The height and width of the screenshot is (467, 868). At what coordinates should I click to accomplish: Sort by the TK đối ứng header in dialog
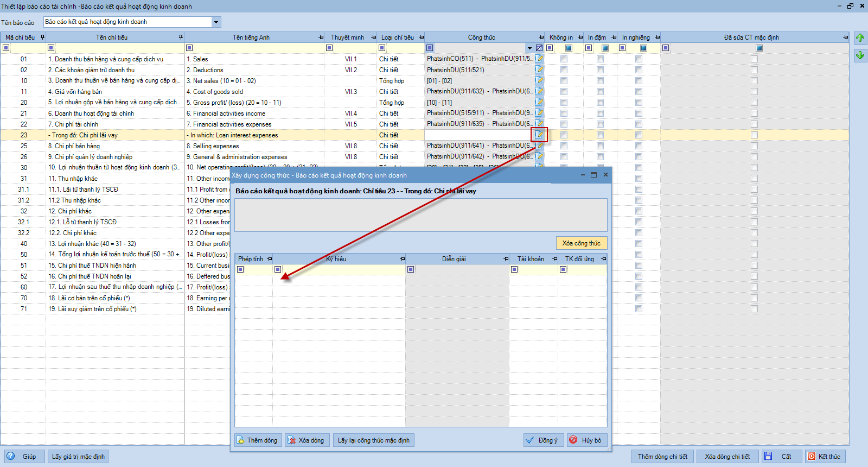[579, 259]
